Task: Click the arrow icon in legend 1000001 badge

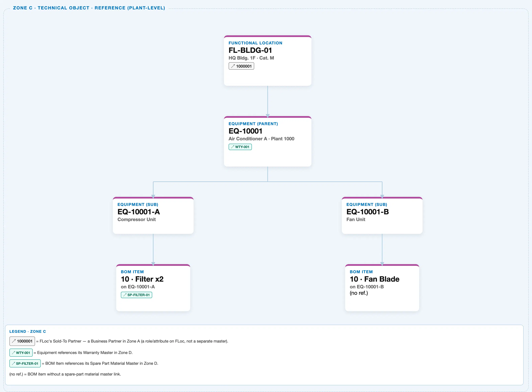Action: tap(14, 341)
